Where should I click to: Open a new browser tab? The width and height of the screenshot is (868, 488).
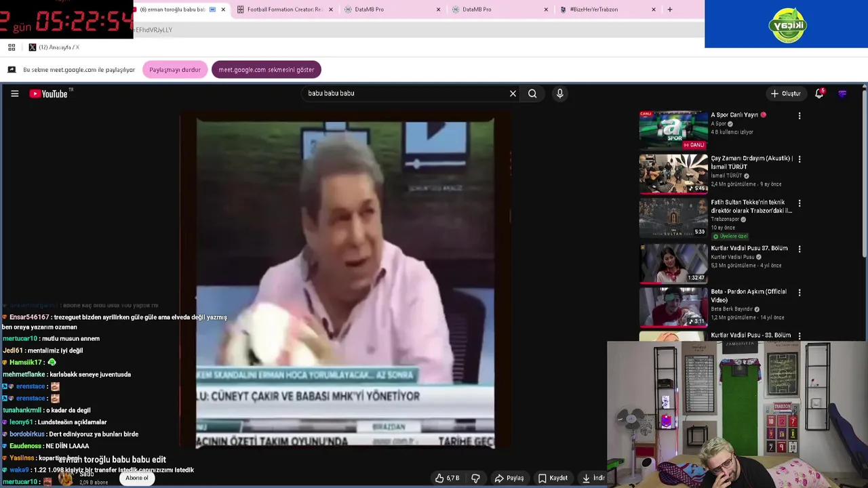tap(670, 9)
